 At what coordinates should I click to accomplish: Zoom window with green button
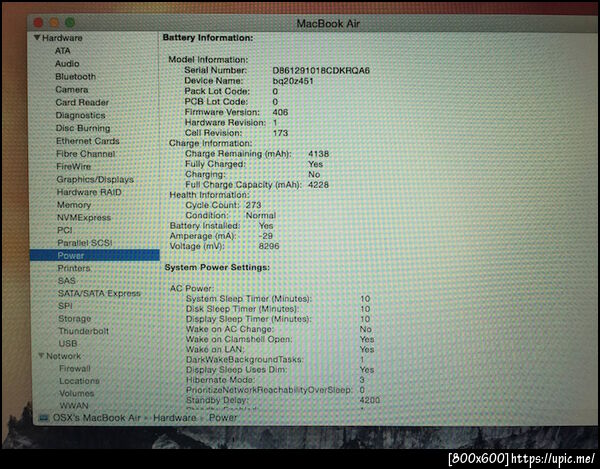[70, 23]
